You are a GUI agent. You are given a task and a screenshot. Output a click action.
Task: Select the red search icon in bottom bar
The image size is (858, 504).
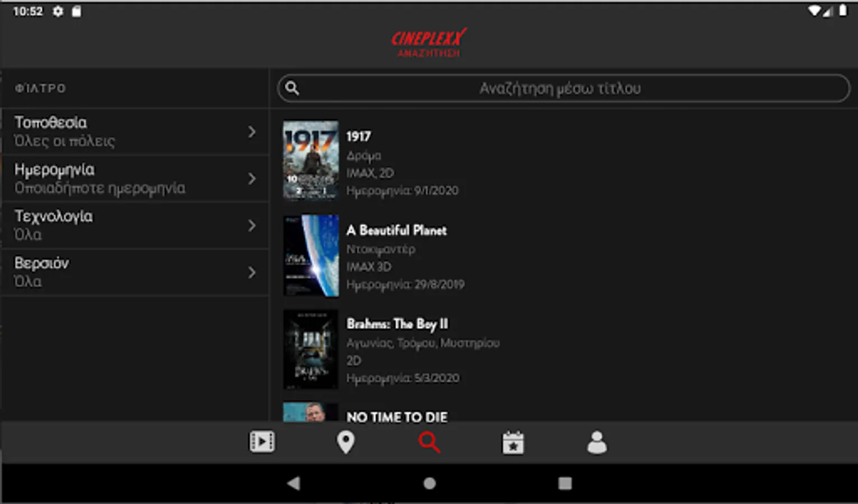click(429, 442)
